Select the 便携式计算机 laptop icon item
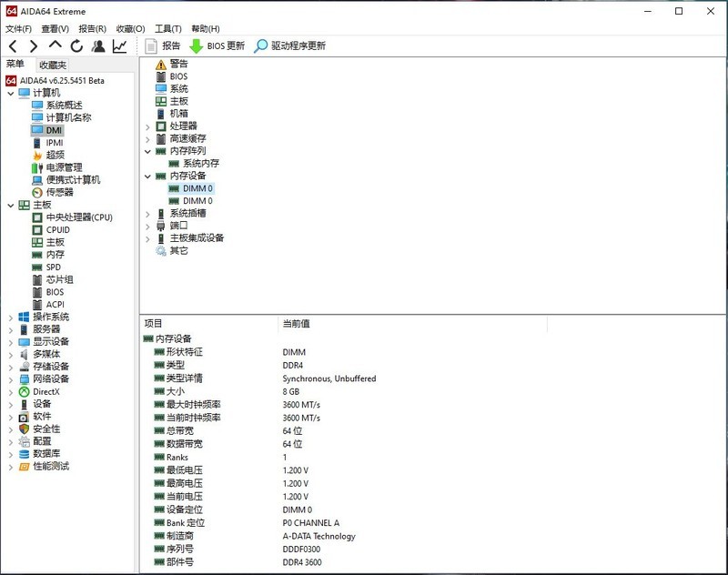728x575 pixels. tap(66, 180)
